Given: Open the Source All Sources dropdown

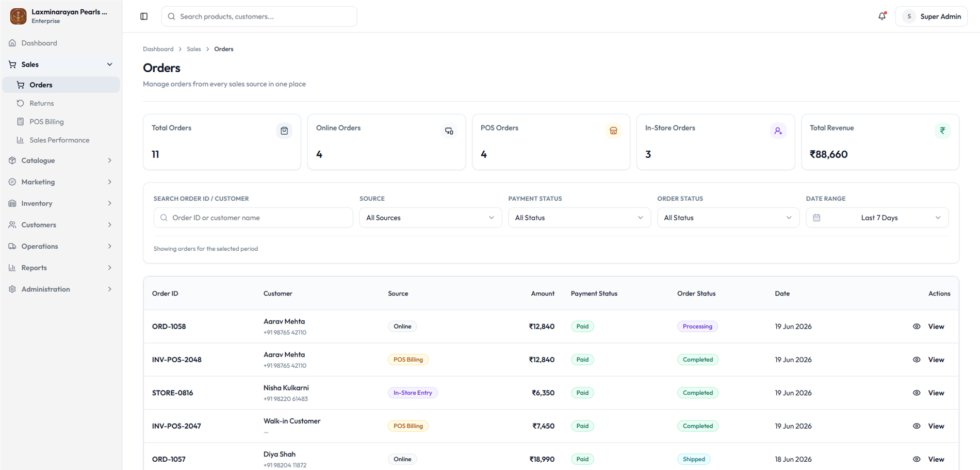Looking at the screenshot, I should coord(430,218).
